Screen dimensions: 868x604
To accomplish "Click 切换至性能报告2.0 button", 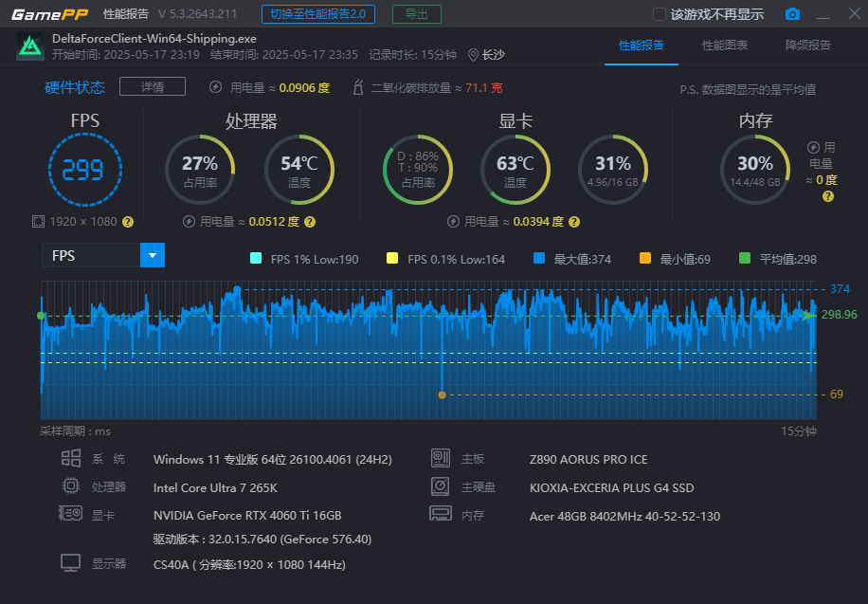I will coord(318,14).
